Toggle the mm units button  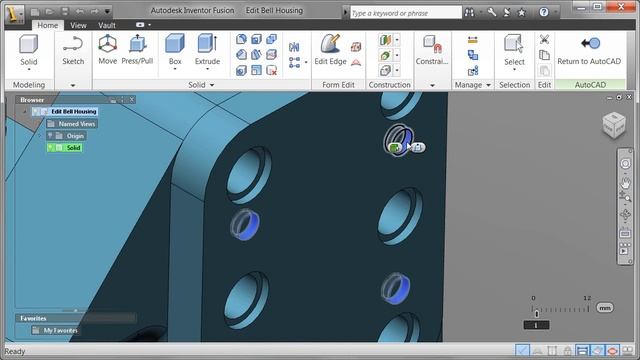pyautogui.click(x=604, y=308)
